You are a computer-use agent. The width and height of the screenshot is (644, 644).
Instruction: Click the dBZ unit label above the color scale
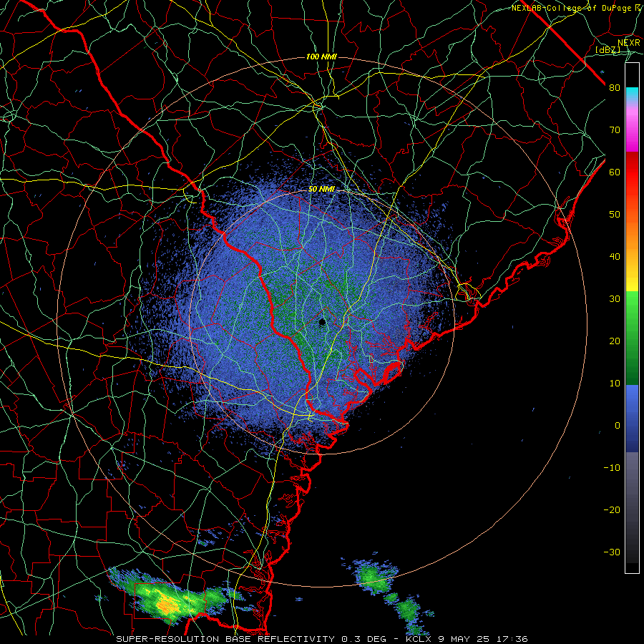point(608,49)
